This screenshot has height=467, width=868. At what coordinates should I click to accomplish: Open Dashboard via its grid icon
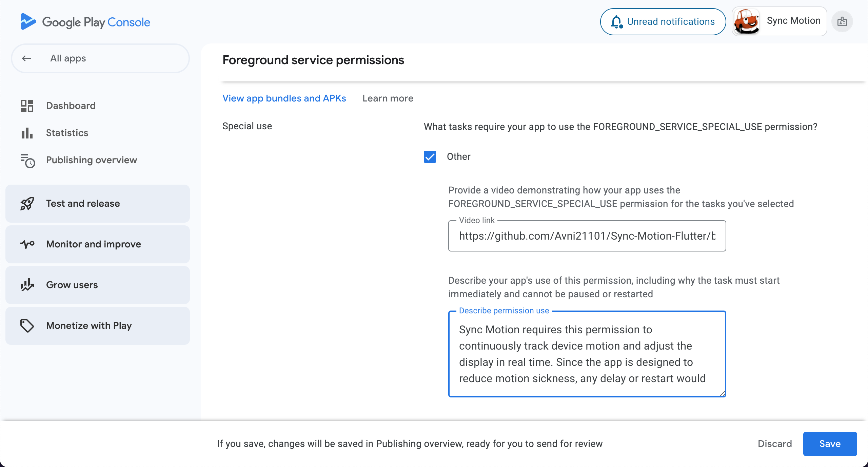pyautogui.click(x=27, y=106)
